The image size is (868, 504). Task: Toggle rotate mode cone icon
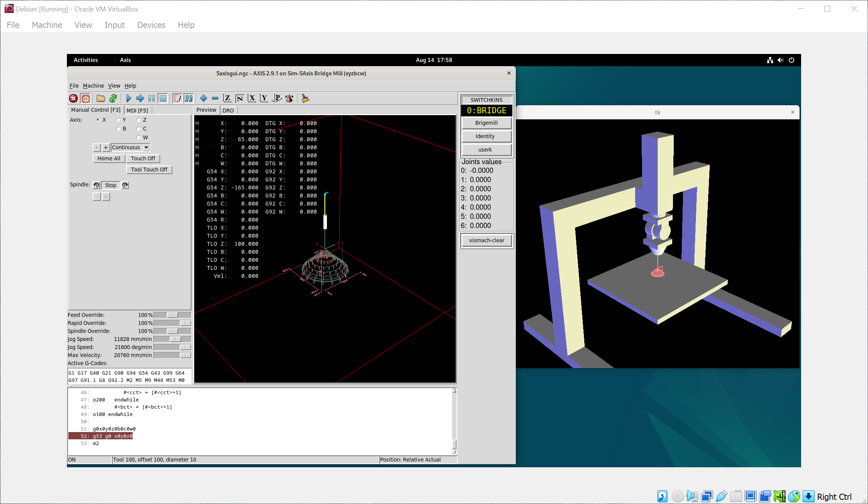tap(289, 99)
